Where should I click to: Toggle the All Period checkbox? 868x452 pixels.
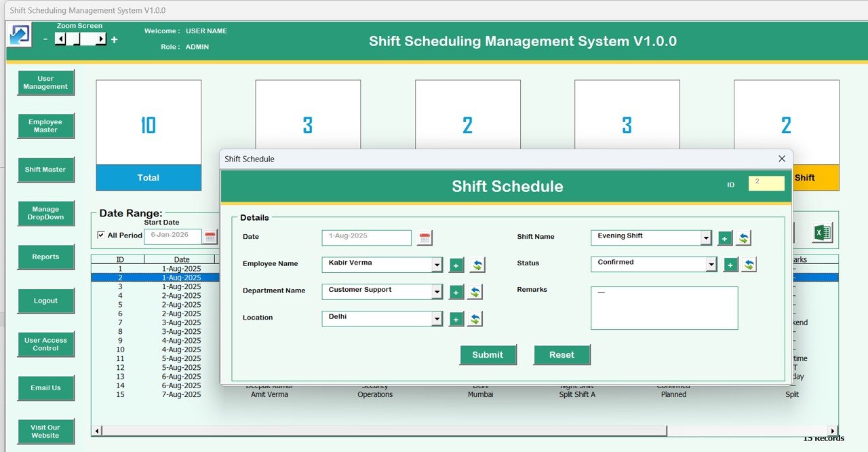pos(101,236)
